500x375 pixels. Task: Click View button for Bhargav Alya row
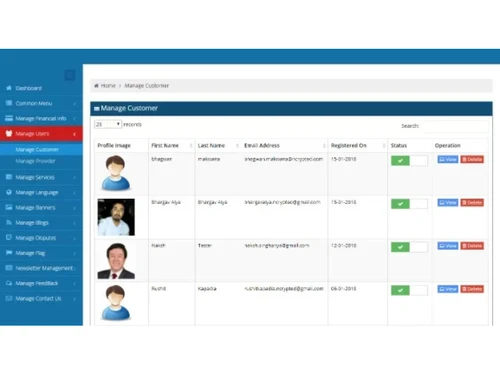tap(448, 203)
